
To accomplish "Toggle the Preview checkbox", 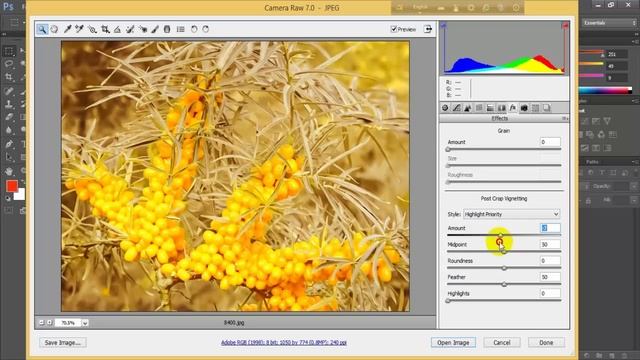I will (x=394, y=29).
